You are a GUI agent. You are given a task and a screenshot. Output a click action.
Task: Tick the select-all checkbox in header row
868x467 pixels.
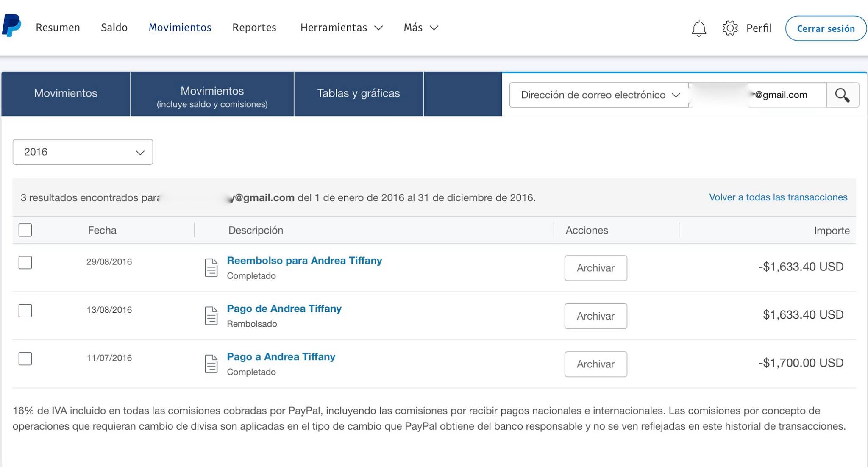pos(25,230)
